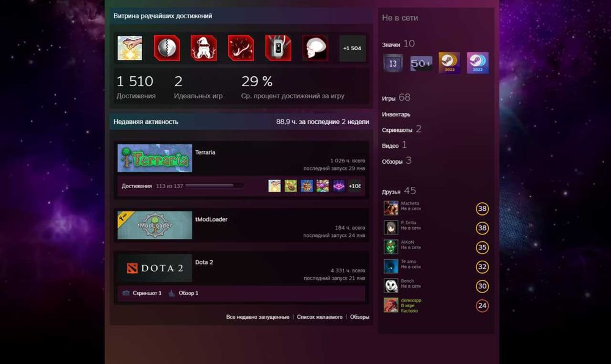Open the tModLoader game banner
This screenshot has height=364, width=611.
[155, 225]
